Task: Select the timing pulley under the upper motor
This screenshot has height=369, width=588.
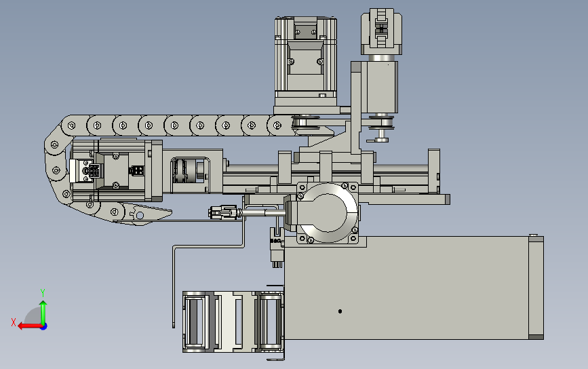Action: (306, 123)
